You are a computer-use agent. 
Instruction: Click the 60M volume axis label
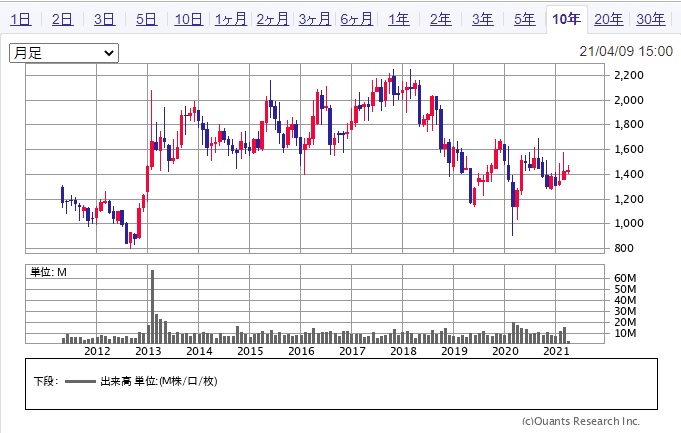click(x=625, y=278)
